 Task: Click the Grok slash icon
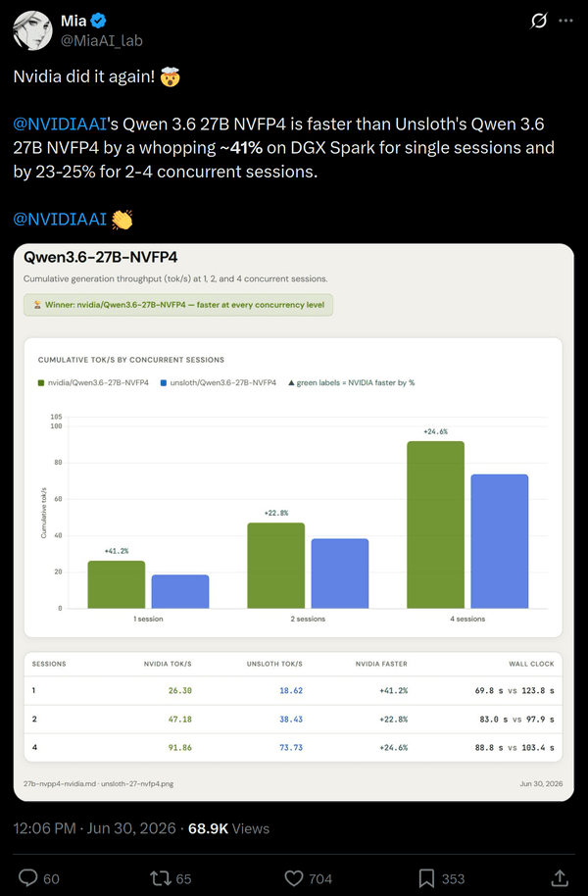coord(538,22)
